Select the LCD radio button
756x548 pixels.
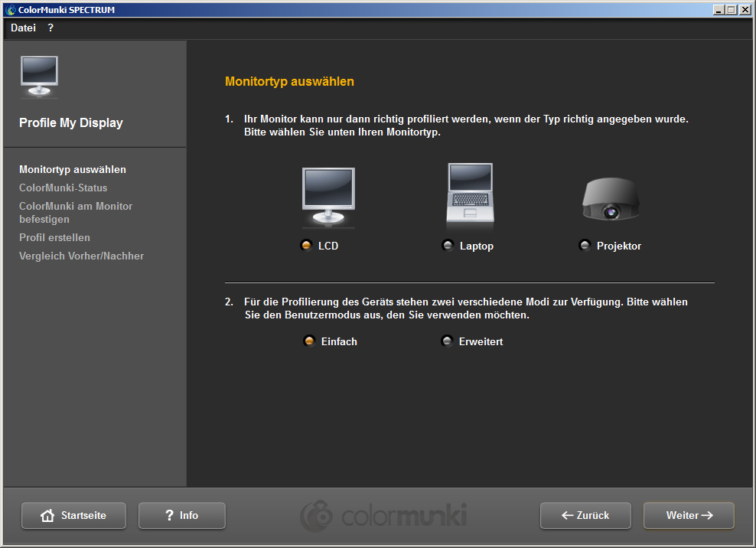(306, 245)
